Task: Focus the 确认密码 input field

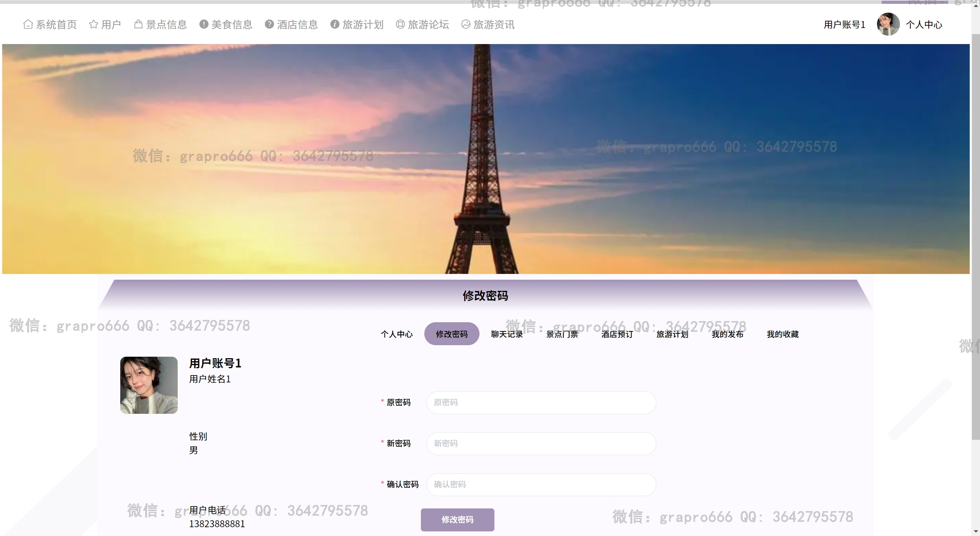Action: 541,485
